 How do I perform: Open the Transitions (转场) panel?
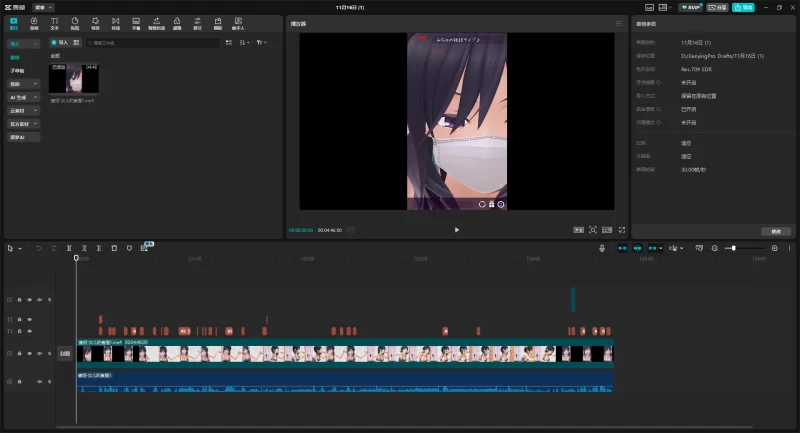[x=116, y=22]
